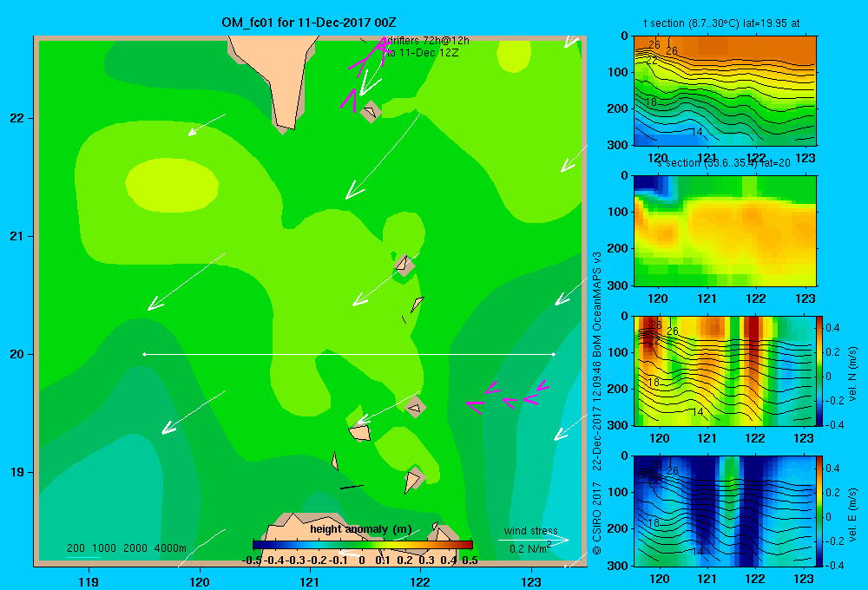This screenshot has height=590, width=868.
Task: Click the '0.2 N/m2' wind stress value
Action: point(530,548)
